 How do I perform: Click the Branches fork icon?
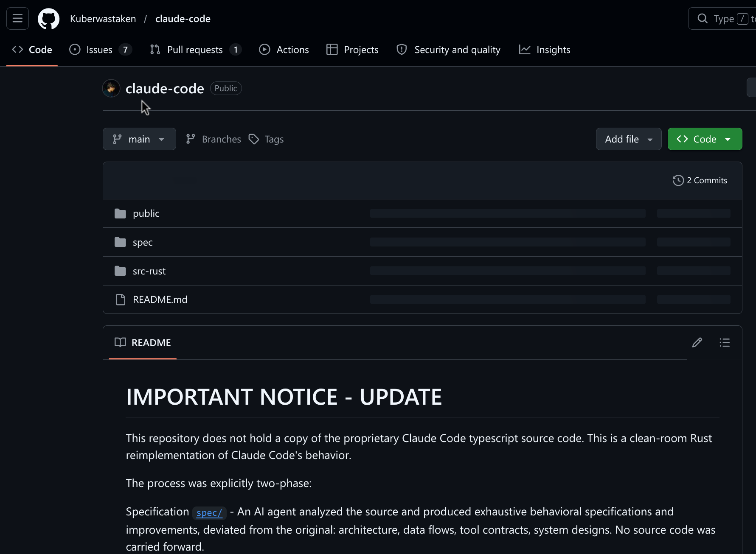[x=191, y=139]
